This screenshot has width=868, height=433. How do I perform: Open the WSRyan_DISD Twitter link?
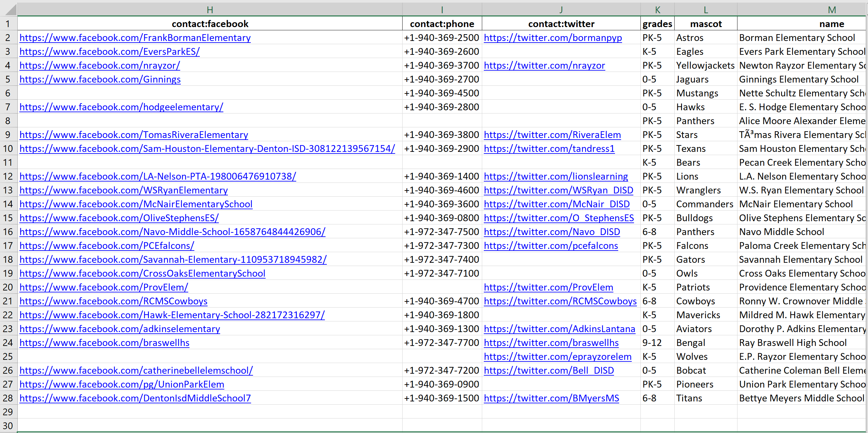click(x=559, y=191)
